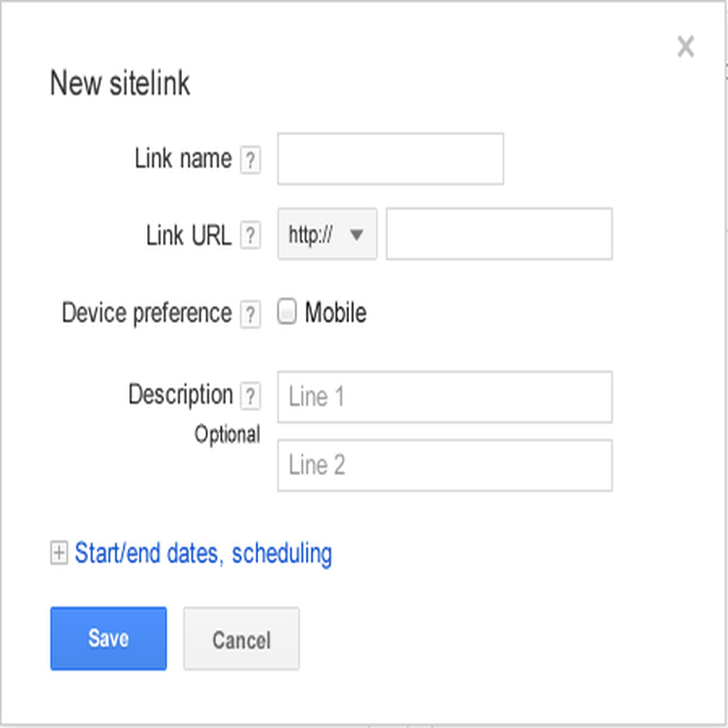Click the Link name field label
The image size is (728, 728).
[183, 159]
